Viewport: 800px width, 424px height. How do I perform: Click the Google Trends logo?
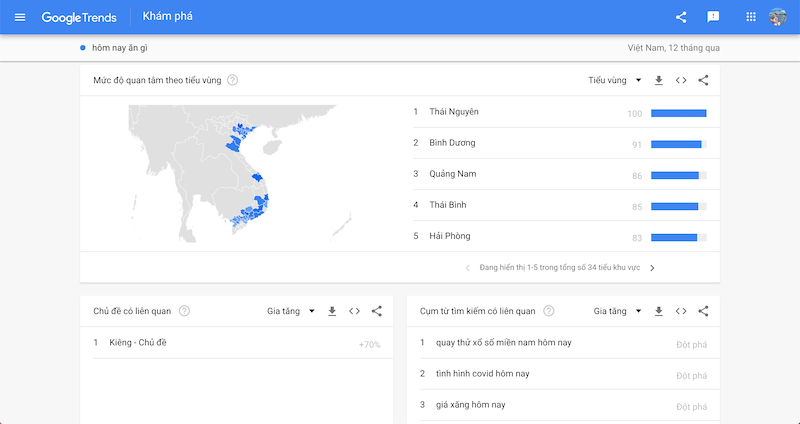coord(79,17)
